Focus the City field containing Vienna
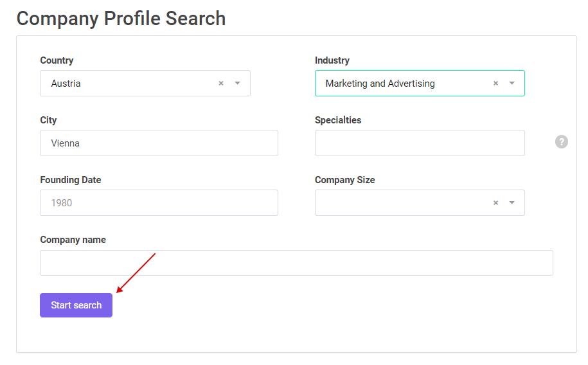Viewport: 588px width, 365px height. pos(159,143)
